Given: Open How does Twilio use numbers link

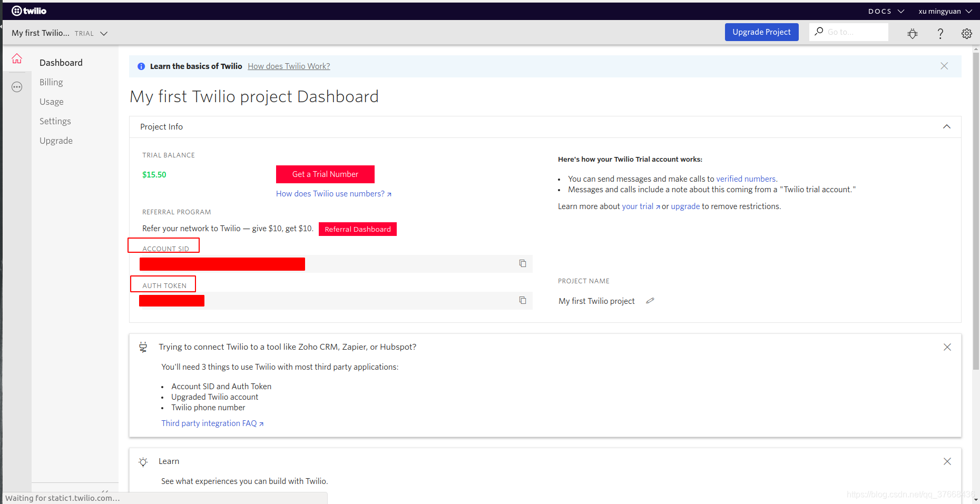Looking at the screenshot, I should (334, 194).
